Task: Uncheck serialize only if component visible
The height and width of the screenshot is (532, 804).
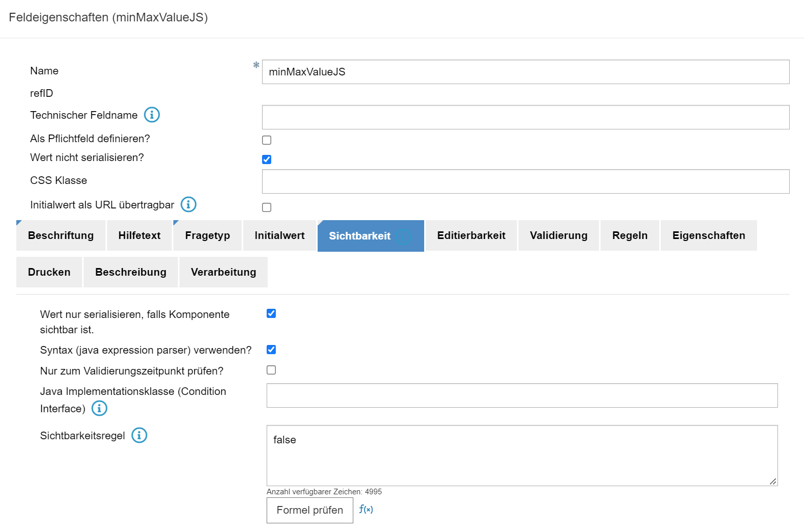Action: click(271, 313)
